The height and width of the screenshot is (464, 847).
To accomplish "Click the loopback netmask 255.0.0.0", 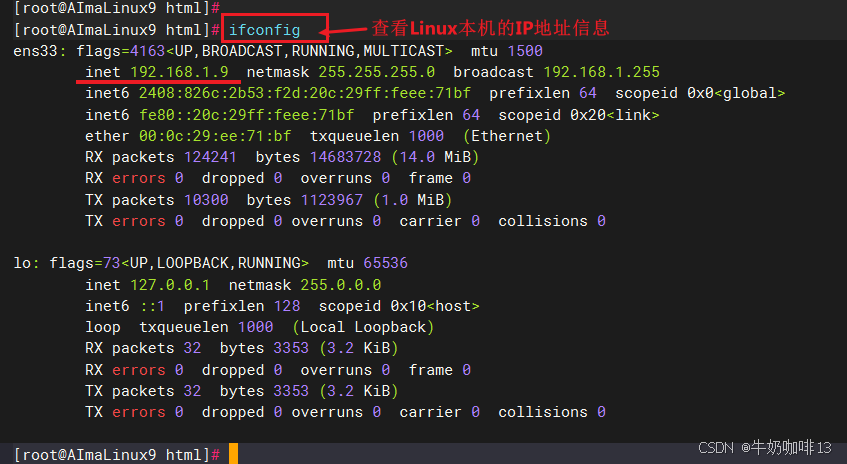I will [x=341, y=285].
